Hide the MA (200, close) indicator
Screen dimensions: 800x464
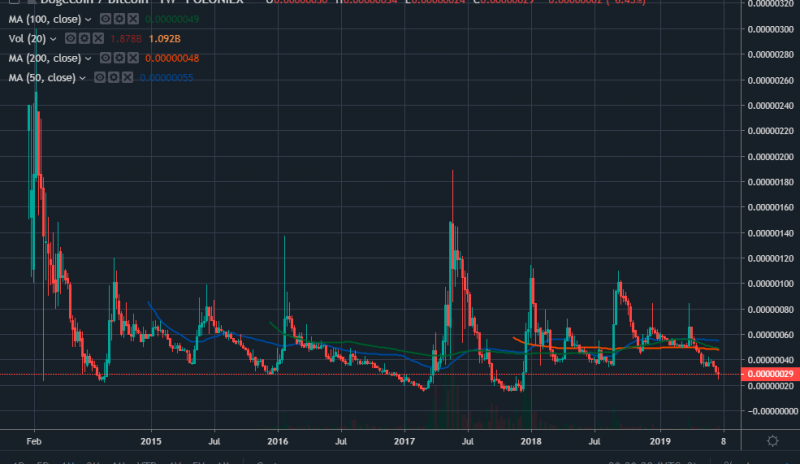(x=105, y=58)
